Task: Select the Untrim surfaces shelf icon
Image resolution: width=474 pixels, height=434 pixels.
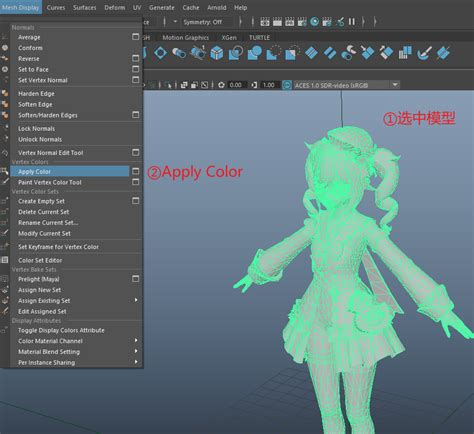Action: (x=292, y=53)
